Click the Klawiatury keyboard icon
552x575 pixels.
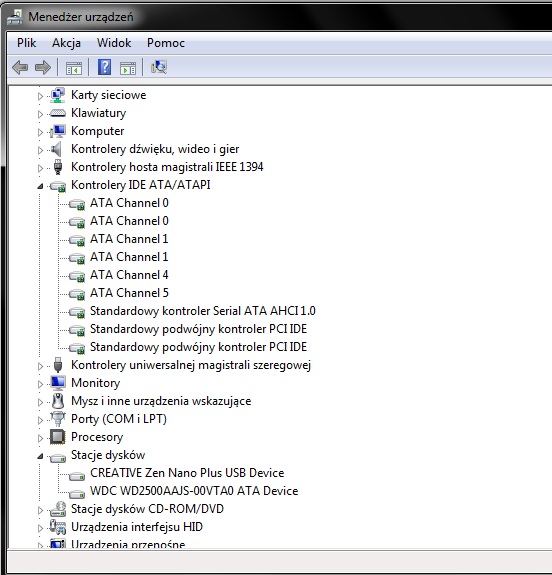(x=58, y=113)
